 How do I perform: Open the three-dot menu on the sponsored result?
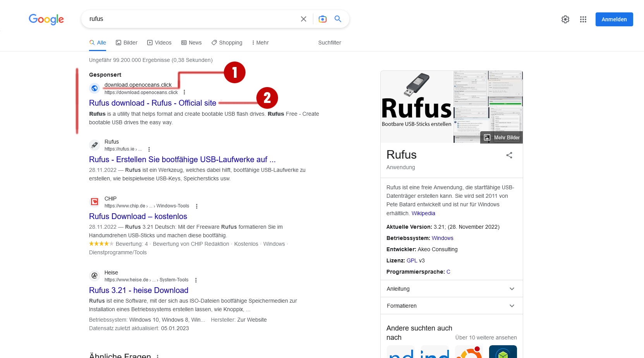[185, 92]
